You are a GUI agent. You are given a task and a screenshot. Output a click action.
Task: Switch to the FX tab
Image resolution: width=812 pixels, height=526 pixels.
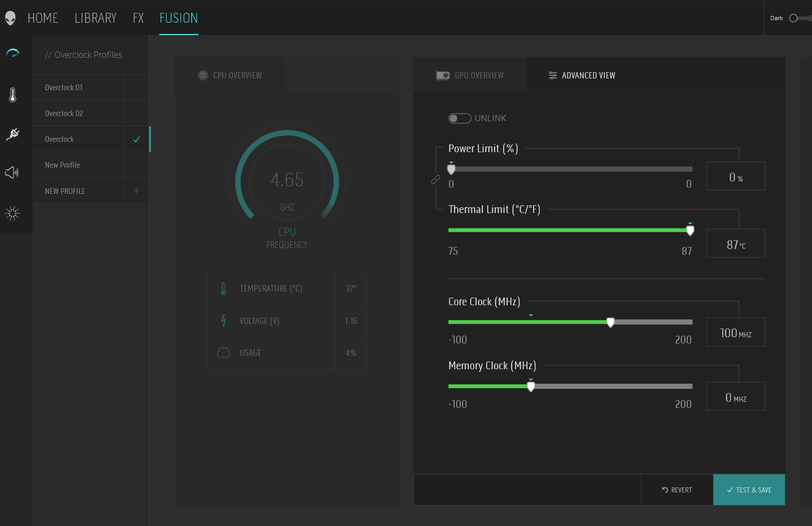point(138,18)
